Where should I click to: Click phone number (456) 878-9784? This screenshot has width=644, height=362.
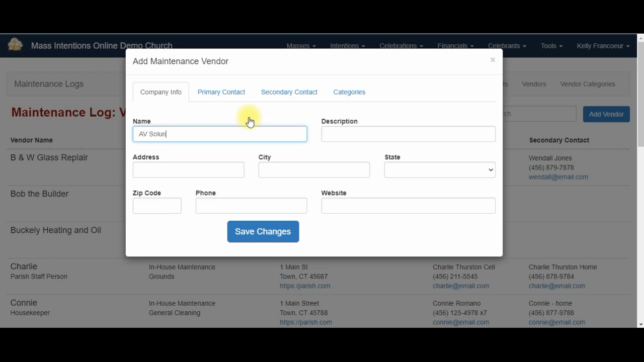[x=551, y=277]
